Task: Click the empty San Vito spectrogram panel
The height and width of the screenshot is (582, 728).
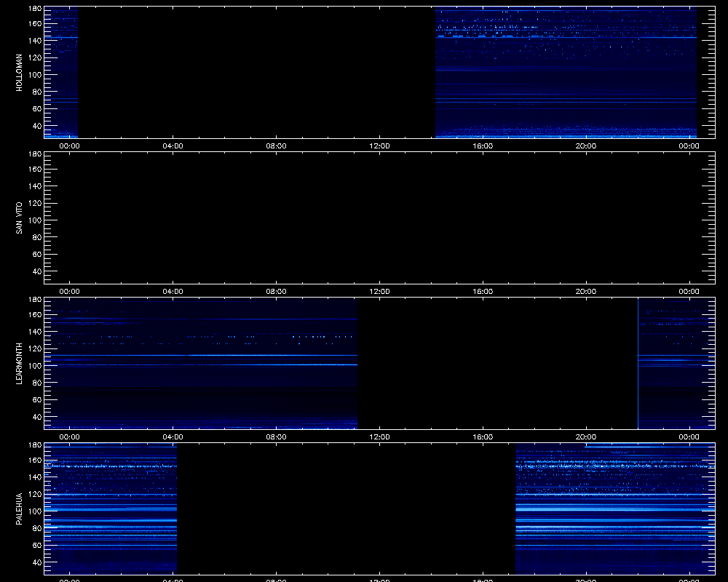Action: pyautogui.click(x=379, y=218)
